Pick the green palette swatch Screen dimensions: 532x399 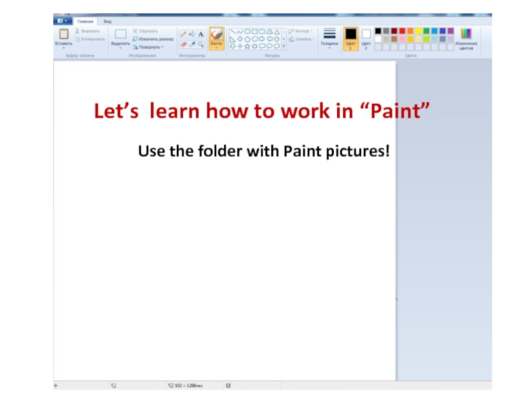pos(426,31)
